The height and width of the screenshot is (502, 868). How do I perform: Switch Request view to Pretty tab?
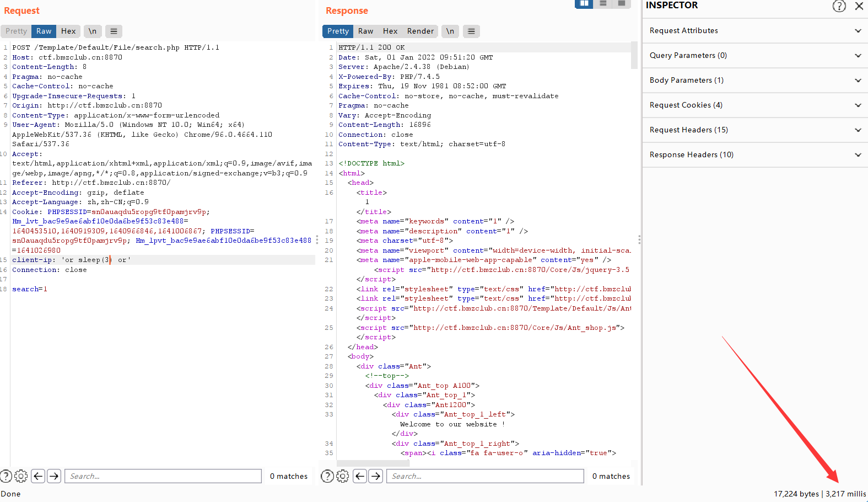(16, 31)
